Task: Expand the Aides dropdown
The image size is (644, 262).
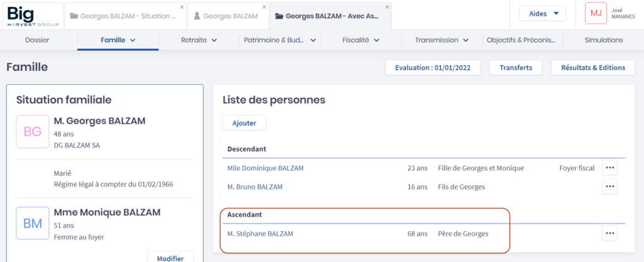Action: pyautogui.click(x=542, y=13)
